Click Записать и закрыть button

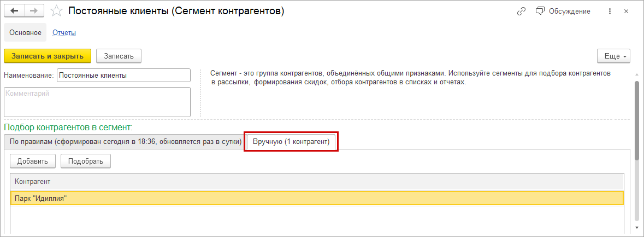pos(48,56)
